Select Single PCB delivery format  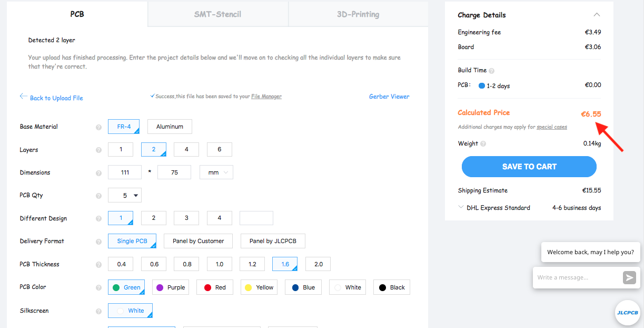click(x=132, y=241)
